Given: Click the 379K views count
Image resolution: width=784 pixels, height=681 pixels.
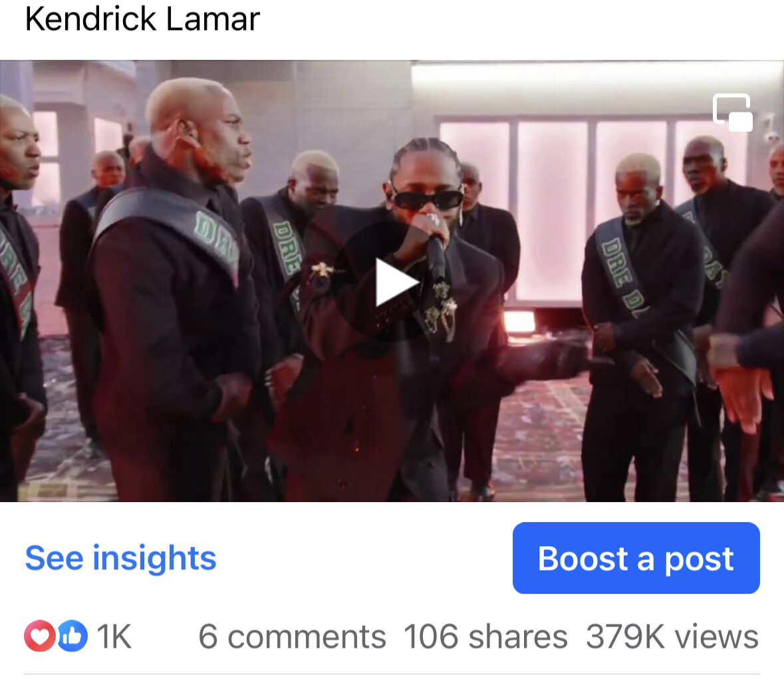Looking at the screenshot, I should [672, 636].
